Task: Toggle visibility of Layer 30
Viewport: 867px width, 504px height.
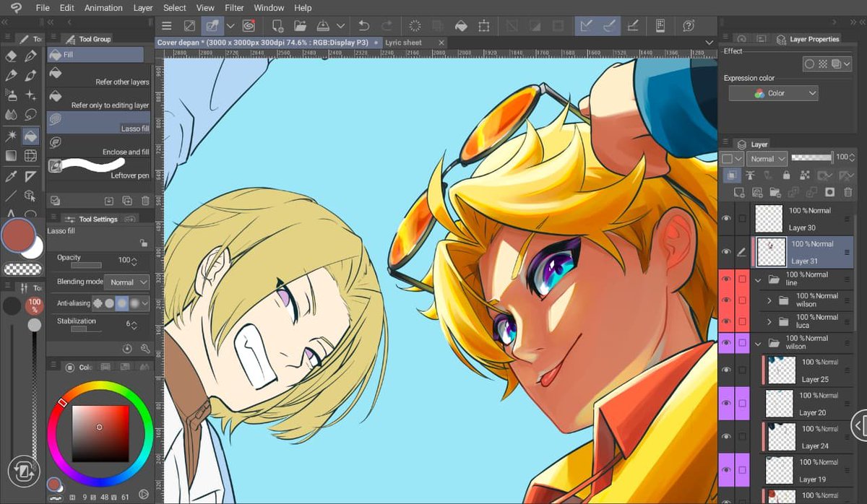Action: (x=727, y=218)
